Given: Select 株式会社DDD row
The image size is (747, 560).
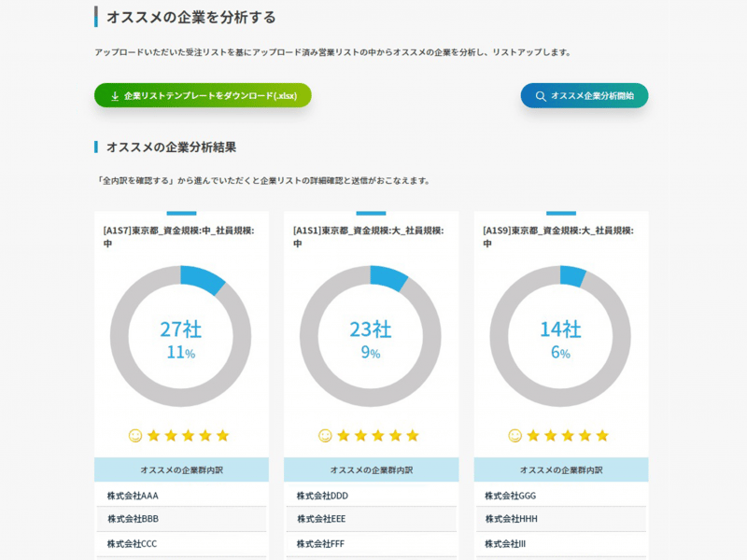Looking at the screenshot, I should tap(371, 496).
